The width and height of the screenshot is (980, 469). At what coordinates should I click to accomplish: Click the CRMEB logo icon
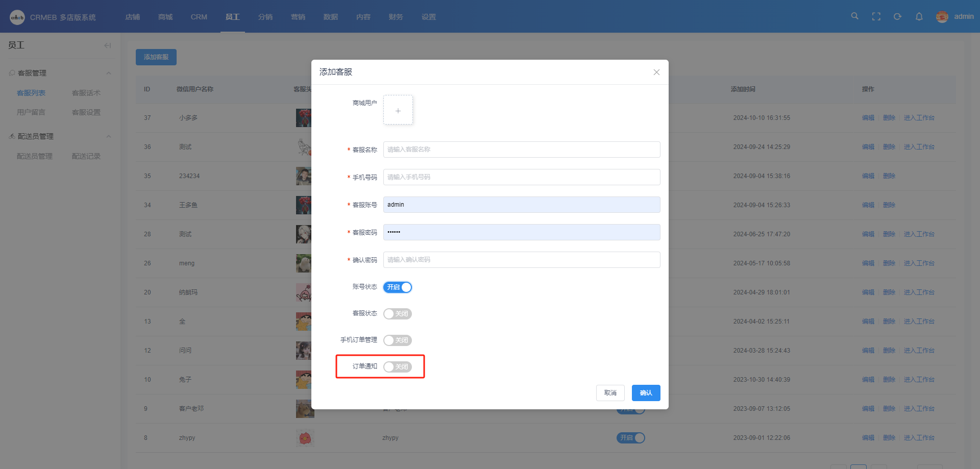(x=17, y=17)
